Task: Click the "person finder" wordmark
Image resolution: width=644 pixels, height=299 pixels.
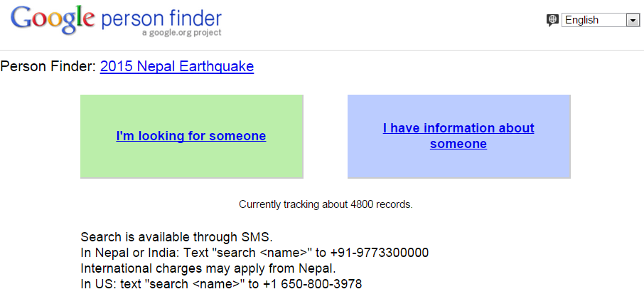Action: (162, 19)
